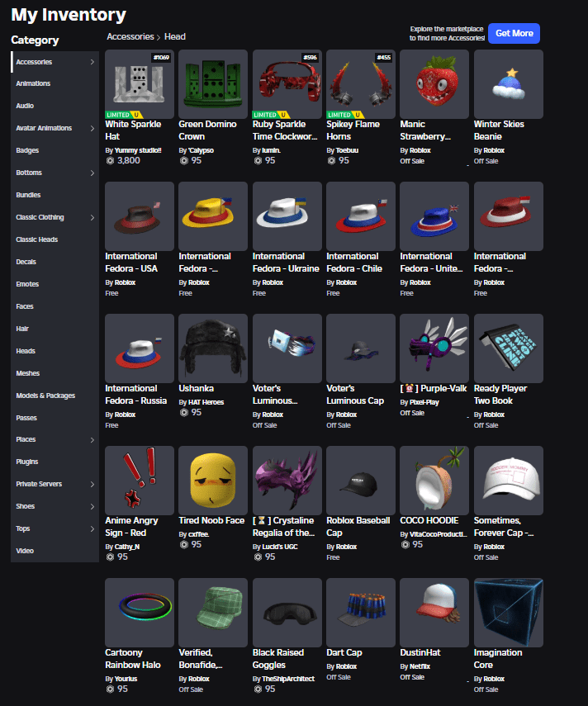Viewport: 588px width, 706px height.
Task: Click the Accessories breadcrumb link
Action: [x=130, y=36]
